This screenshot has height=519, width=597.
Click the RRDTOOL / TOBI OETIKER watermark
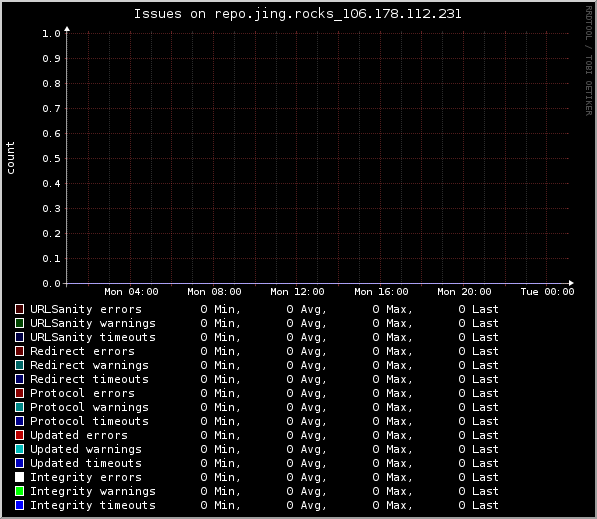588,61
